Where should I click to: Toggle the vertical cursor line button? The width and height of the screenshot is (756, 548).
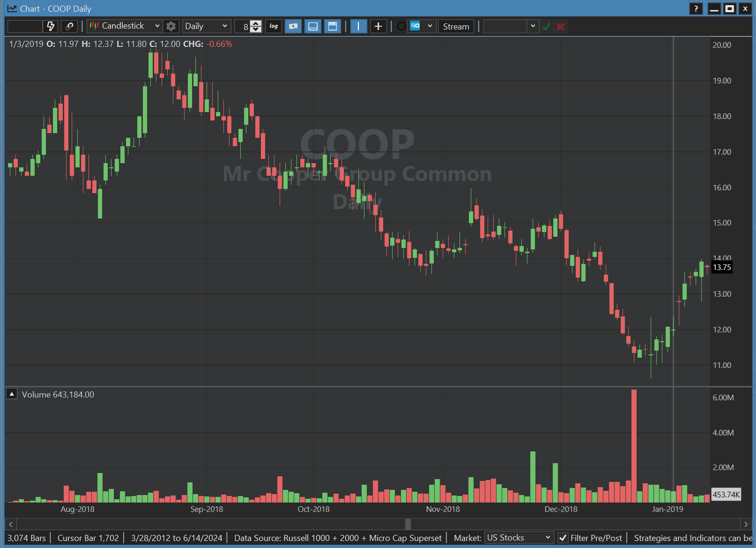click(x=358, y=26)
